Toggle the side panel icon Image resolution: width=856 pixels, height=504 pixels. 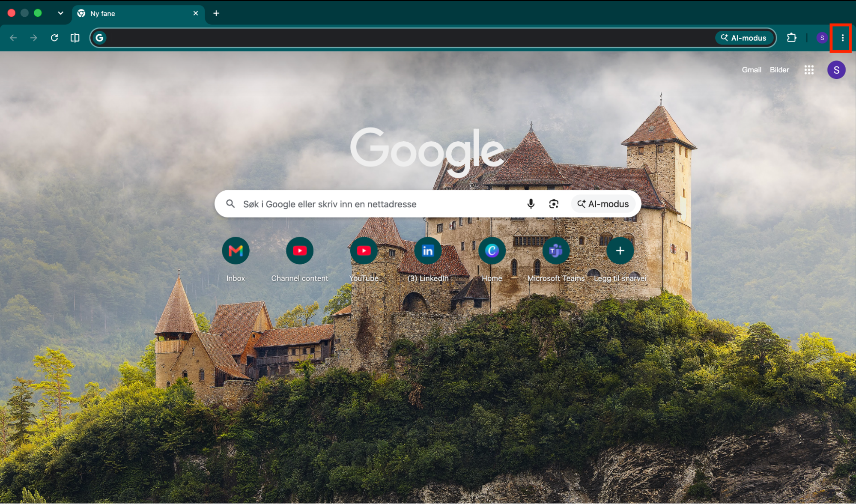point(75,38)
